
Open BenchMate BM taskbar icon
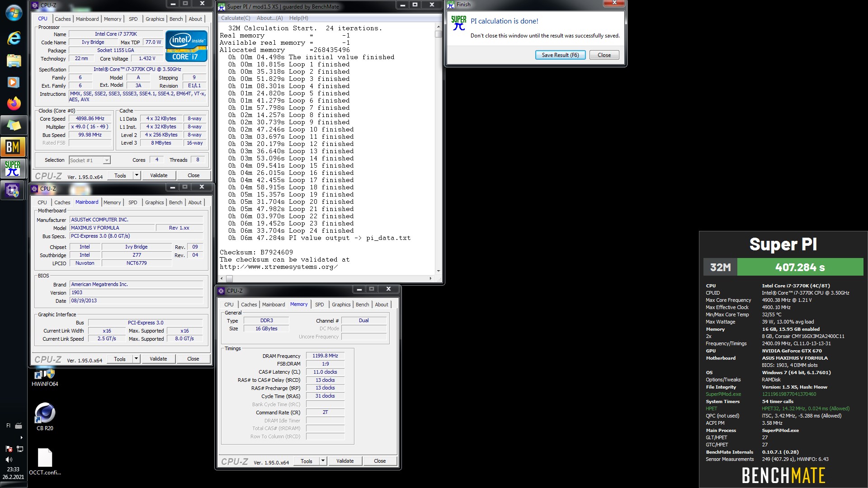tap(13, 147)
